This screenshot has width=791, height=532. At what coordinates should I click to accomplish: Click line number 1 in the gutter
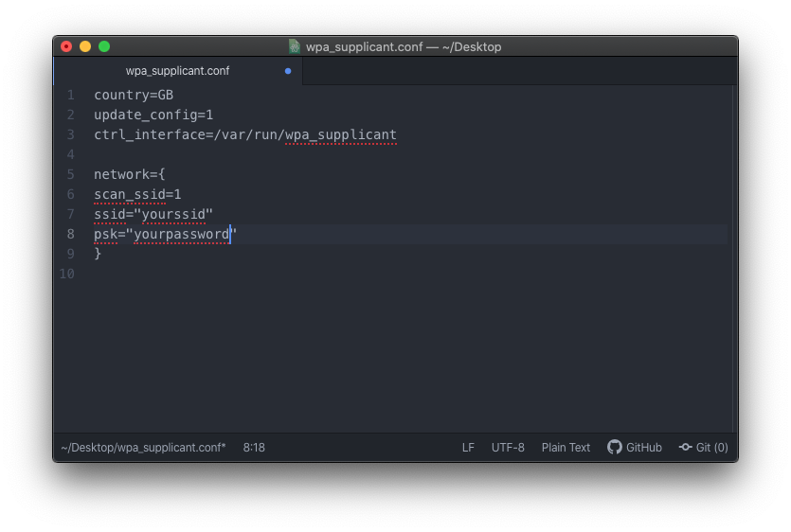71,95
